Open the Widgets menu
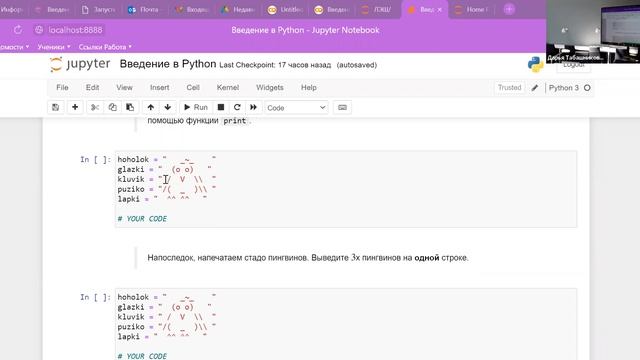 pyautogui.click(x=269, y=87)
